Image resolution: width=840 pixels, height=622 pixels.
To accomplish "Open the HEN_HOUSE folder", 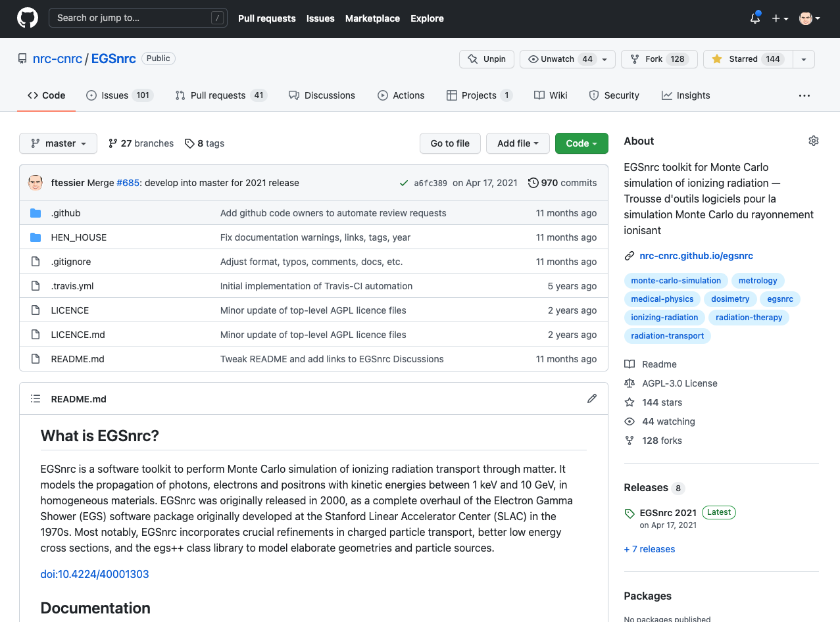I will click(x=79, y=237).
